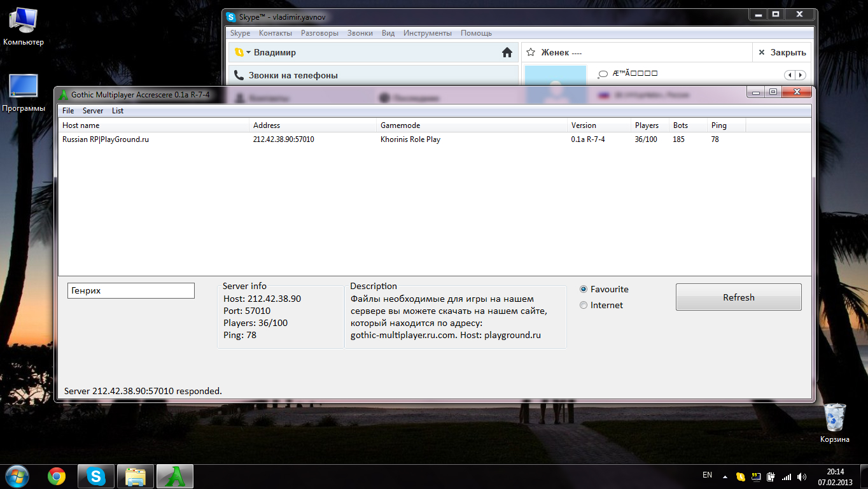Open the Skype menu in Skype menu bar
The height and width of the screenshot is (489, 868).
[x=240, y=33]
